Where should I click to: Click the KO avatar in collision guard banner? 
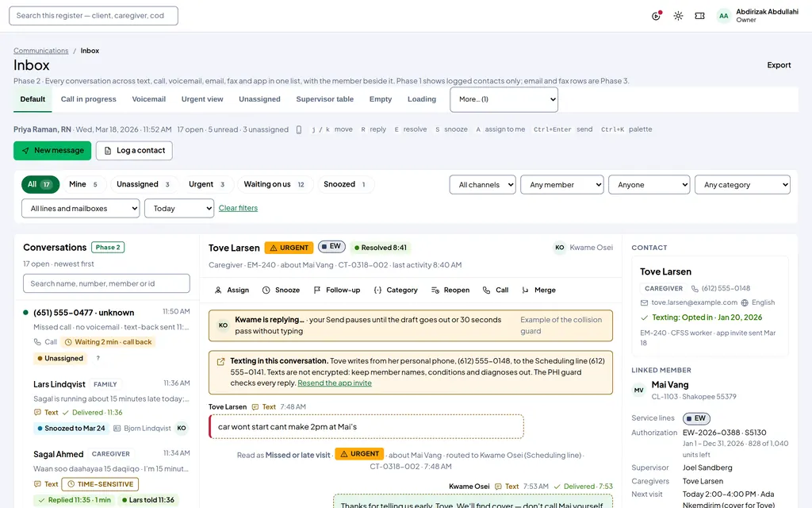click(223, 325)
